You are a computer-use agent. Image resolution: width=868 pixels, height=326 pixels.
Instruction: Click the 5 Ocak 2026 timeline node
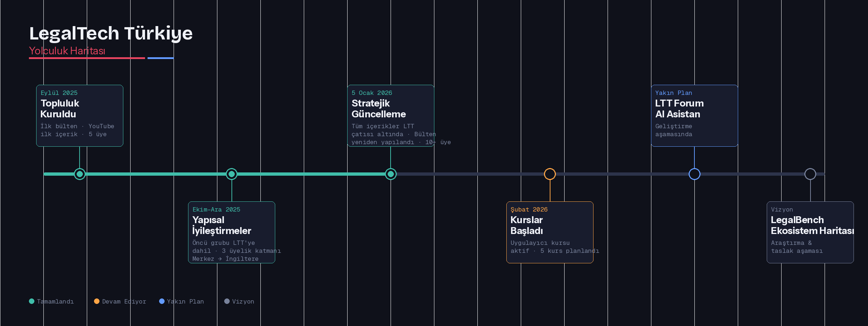391,174
